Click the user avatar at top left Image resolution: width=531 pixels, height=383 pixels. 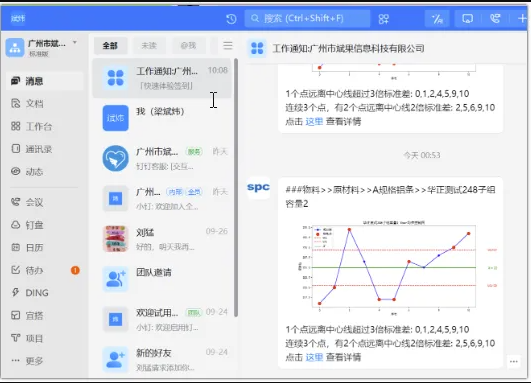point(18,18)
